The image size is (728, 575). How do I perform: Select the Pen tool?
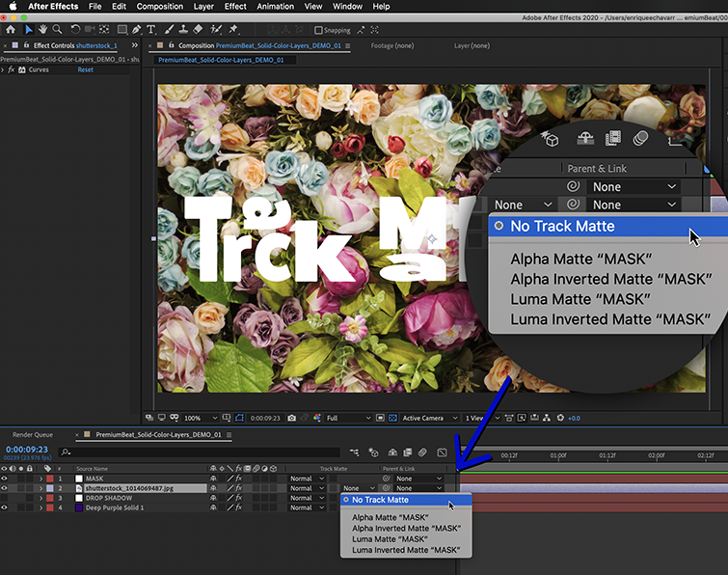[136, 30]
